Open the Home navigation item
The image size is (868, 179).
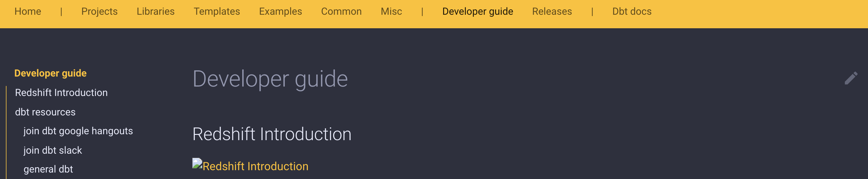pos(28,11)
